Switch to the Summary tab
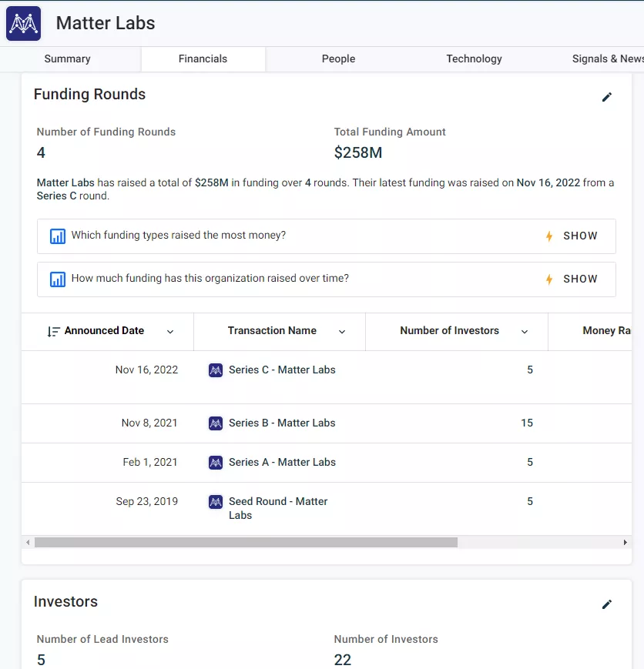 67,59
